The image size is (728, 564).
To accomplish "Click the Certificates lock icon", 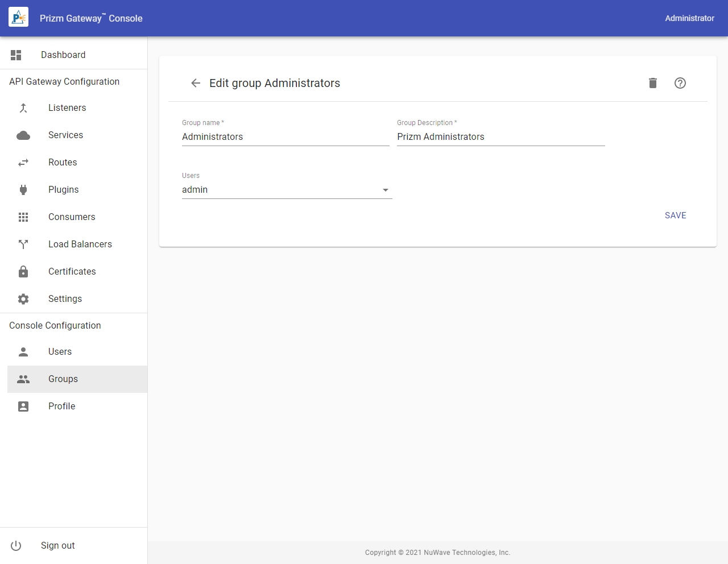I will coord(23,272).
